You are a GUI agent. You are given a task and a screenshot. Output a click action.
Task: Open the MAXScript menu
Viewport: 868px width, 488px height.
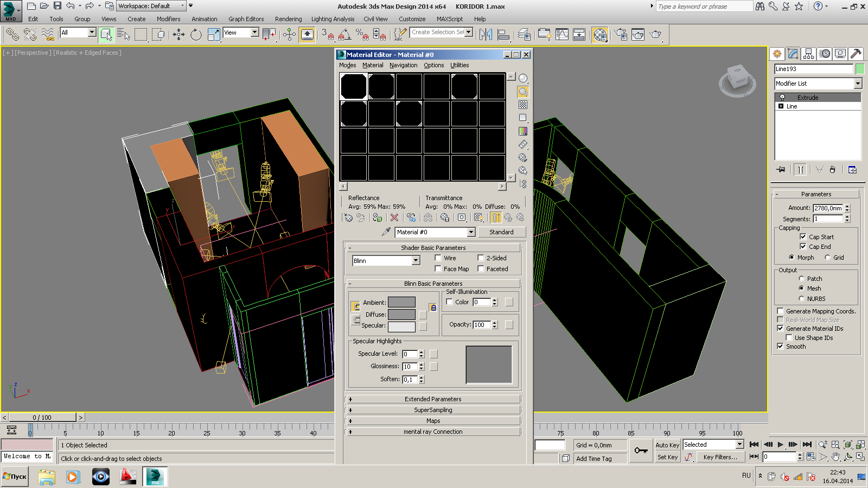[x=450, y=19]
